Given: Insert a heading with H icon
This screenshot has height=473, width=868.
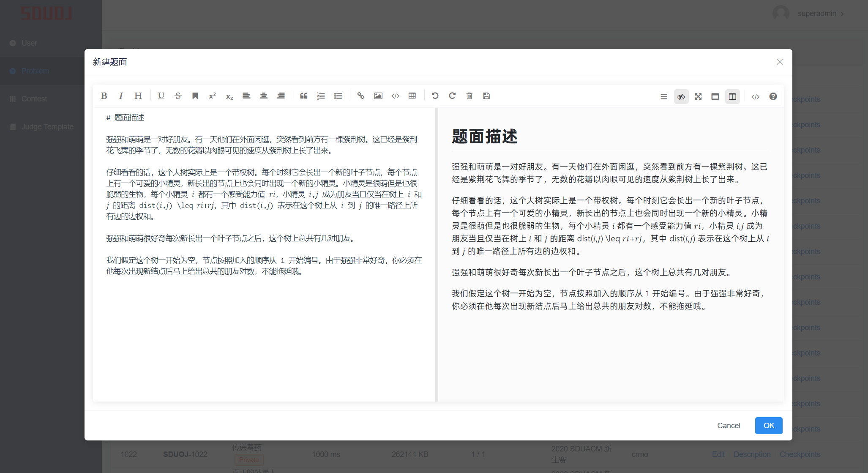Looking at the screenshot, I should (x=138, y=96).
